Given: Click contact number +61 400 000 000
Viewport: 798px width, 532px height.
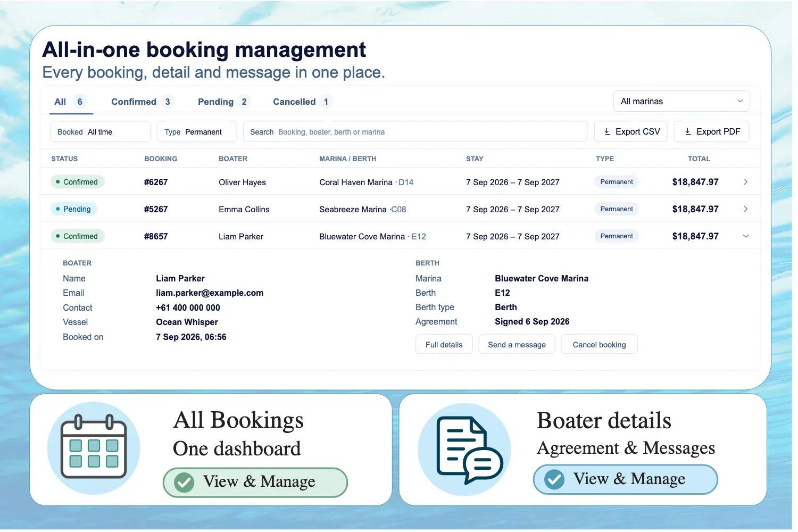Looking at the screenshot, I should tap(188, 307).
